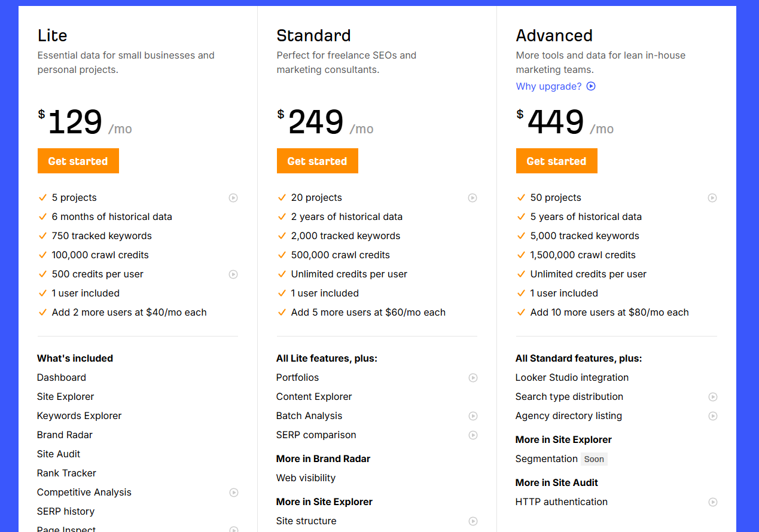Viewport: 759px width, 532px height.
Task: Click Get started under the Advanced plan
Action: [x=556, y=161]
